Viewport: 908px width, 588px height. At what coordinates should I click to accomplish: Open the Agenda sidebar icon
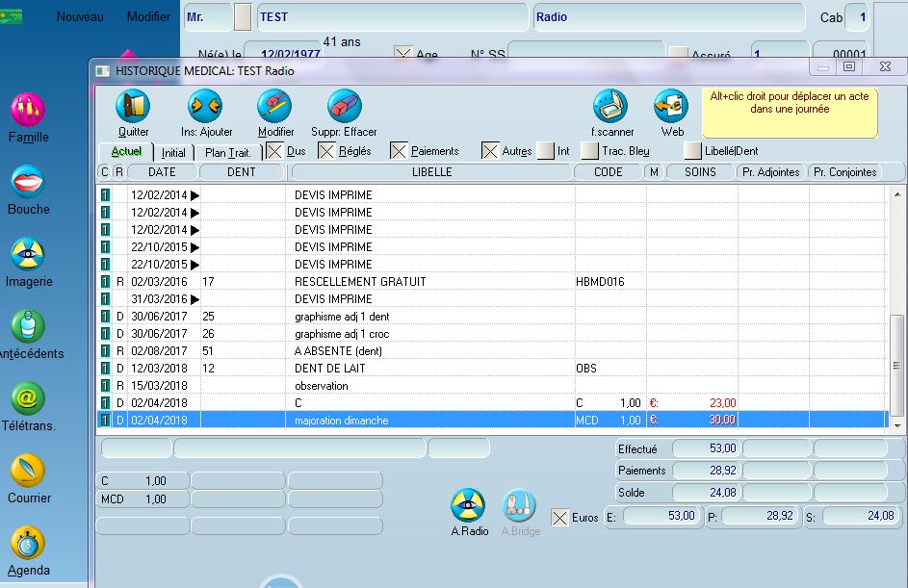[x=28, y=544]
